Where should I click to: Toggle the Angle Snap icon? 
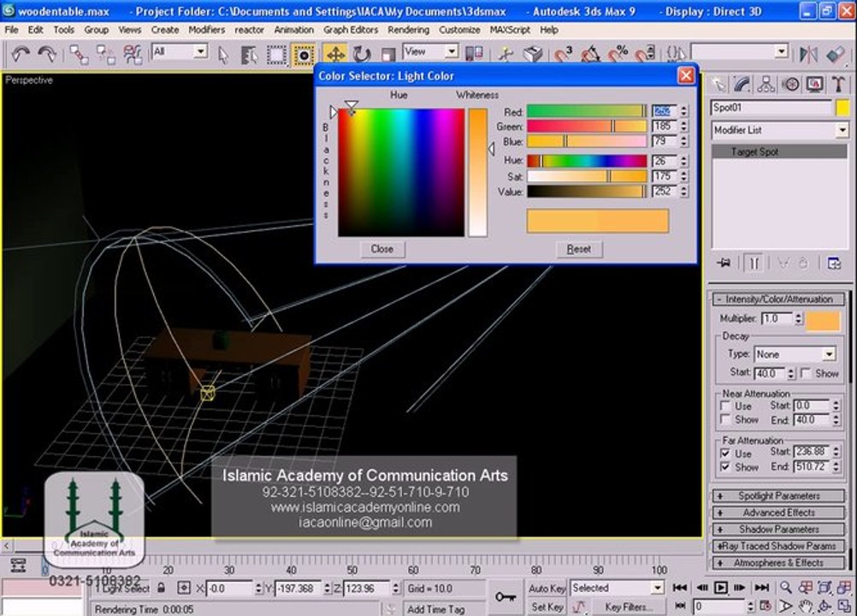click(590, 54)
